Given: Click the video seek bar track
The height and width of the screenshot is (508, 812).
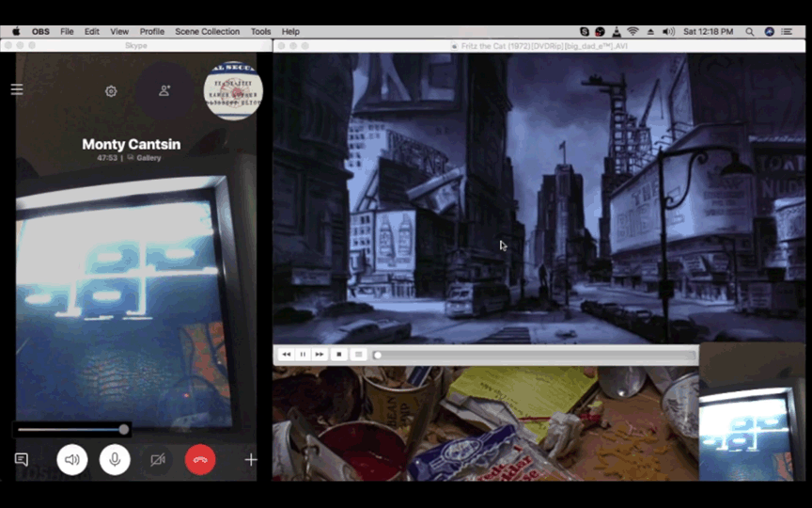Looking at the screenshot, I should click(x=535, y=355).
